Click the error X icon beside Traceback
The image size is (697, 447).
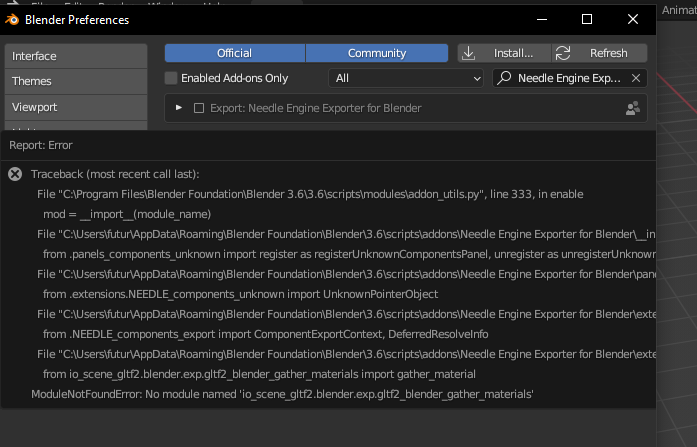15,174
